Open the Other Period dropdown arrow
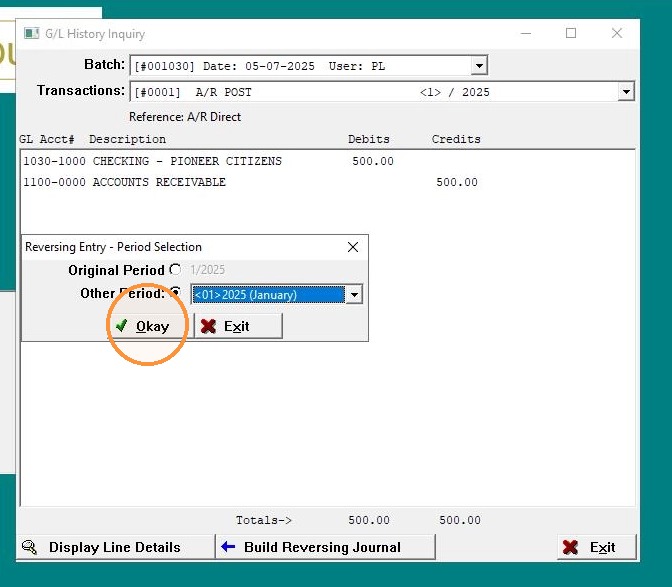Screen dimensions: 672x587 coord(354,295)
